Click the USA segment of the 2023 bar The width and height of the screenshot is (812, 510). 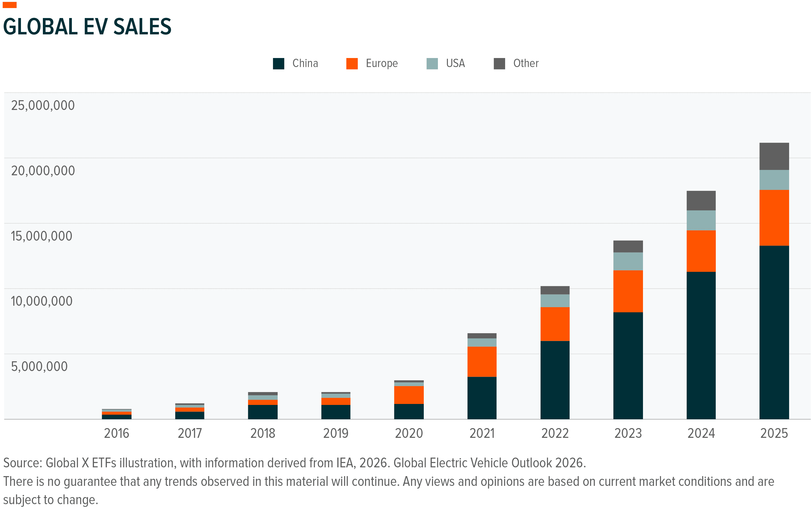[x=628, y=261]
